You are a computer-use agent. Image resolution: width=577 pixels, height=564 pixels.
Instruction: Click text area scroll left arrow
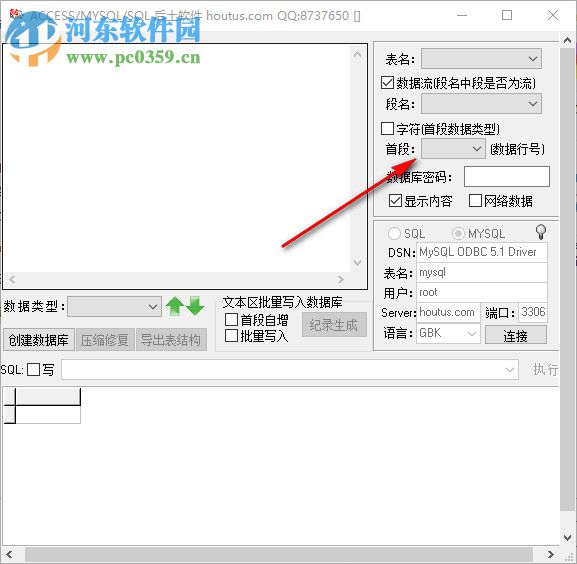coord(12,279)
